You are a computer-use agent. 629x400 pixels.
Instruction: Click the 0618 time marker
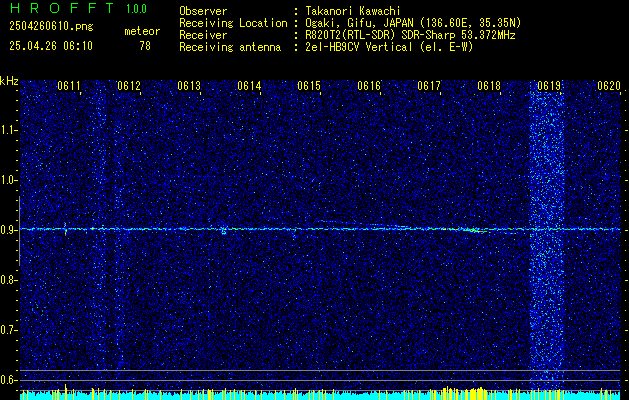pyautogui.click(x=489, y=86)
